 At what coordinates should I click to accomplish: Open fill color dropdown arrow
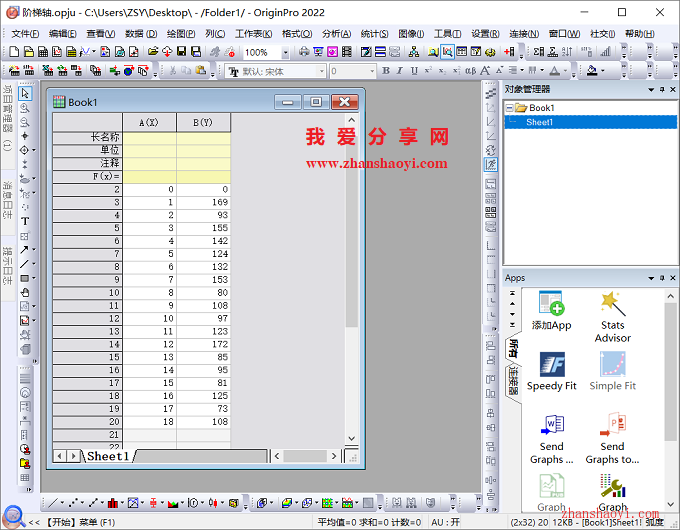tap(603, 71)
